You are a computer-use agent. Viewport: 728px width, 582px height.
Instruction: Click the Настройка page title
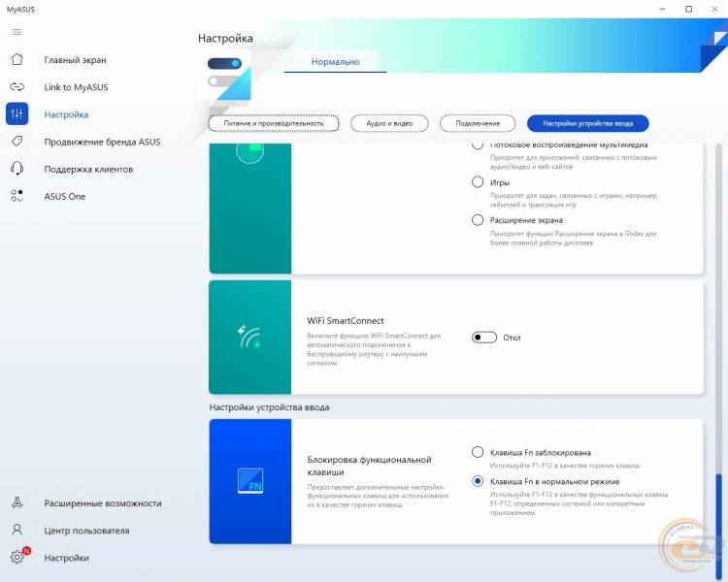tap(225, 38)
